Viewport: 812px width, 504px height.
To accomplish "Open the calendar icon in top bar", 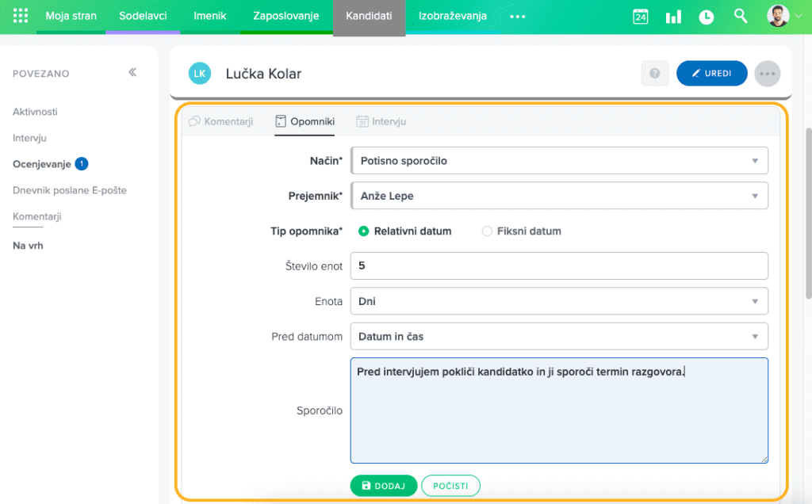I will tap(641, 17).
